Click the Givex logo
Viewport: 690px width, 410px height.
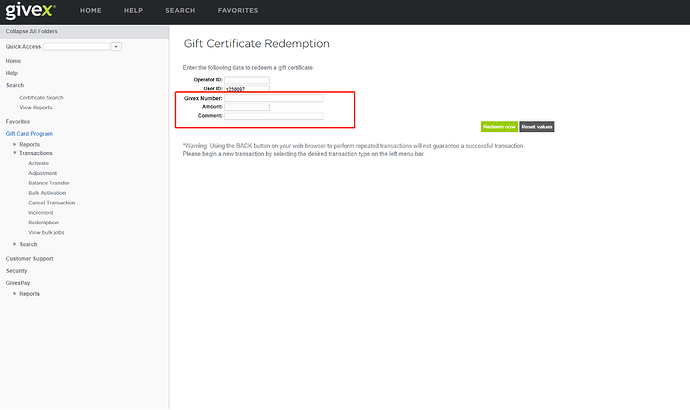pyautogui.click(x=30, y=11)
